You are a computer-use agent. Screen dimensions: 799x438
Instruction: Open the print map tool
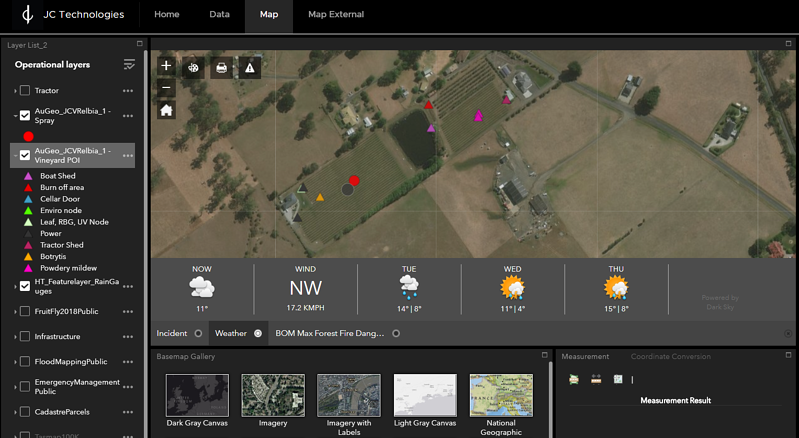[221, 67]
